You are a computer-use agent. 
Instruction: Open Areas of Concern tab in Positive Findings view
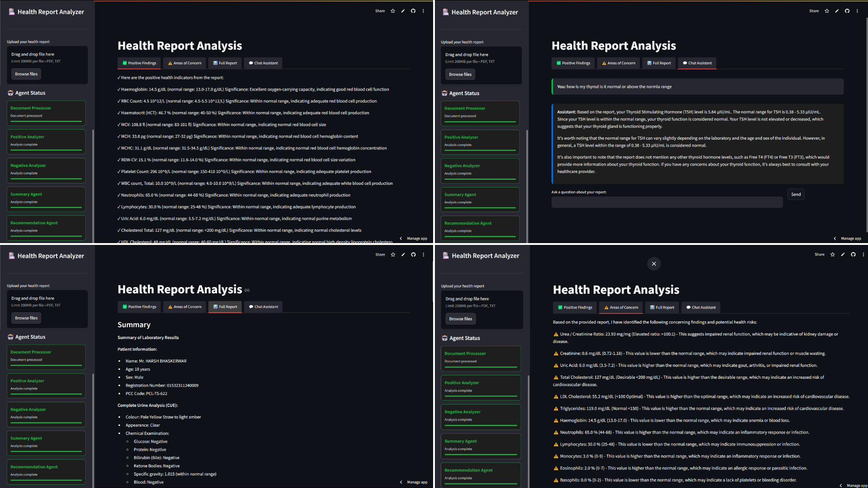tap(184, 63)
